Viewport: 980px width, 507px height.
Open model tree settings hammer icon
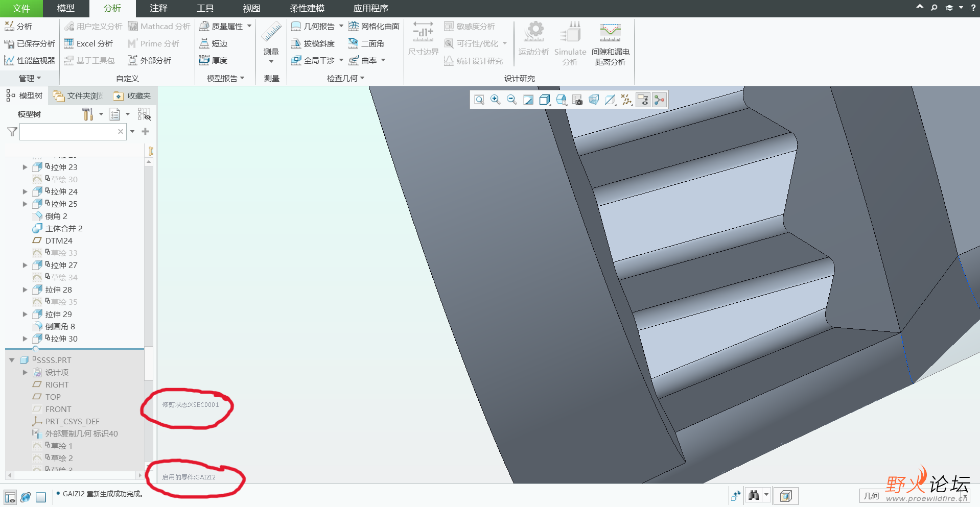(x=88, y=114)
